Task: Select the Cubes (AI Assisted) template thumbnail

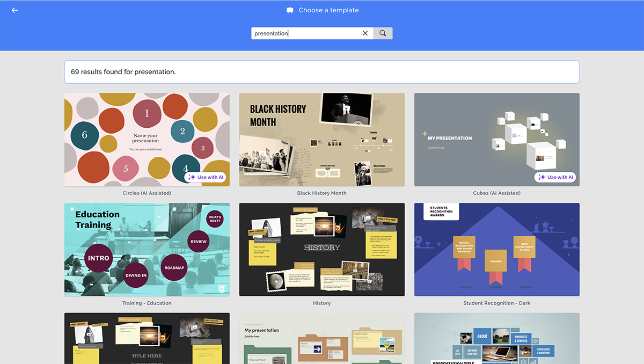Action: click(497, 140)
